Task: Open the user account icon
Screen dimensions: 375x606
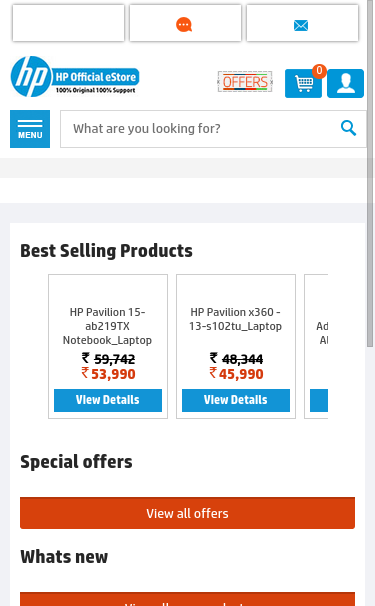Action: pyautogui.click(x=345, y=83)
